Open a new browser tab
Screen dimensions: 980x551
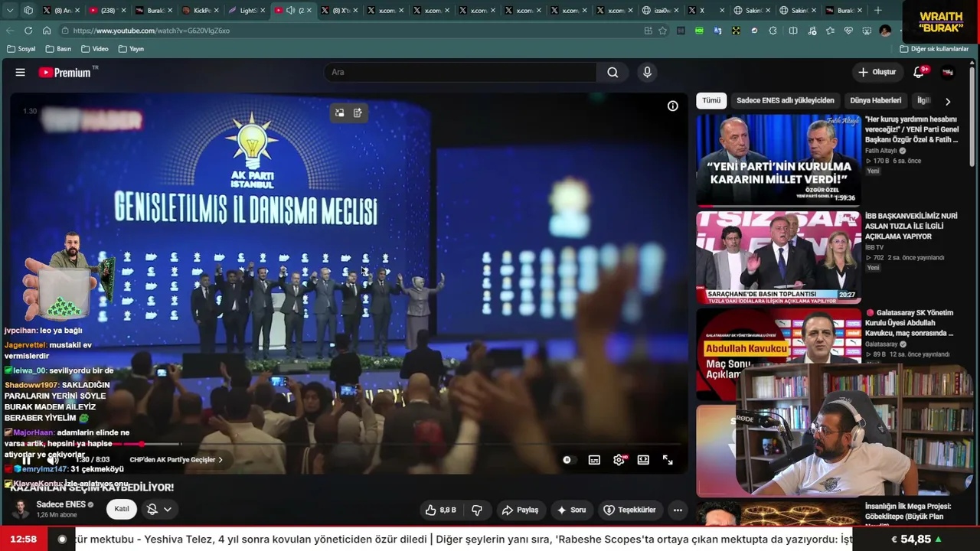[877, 11]
